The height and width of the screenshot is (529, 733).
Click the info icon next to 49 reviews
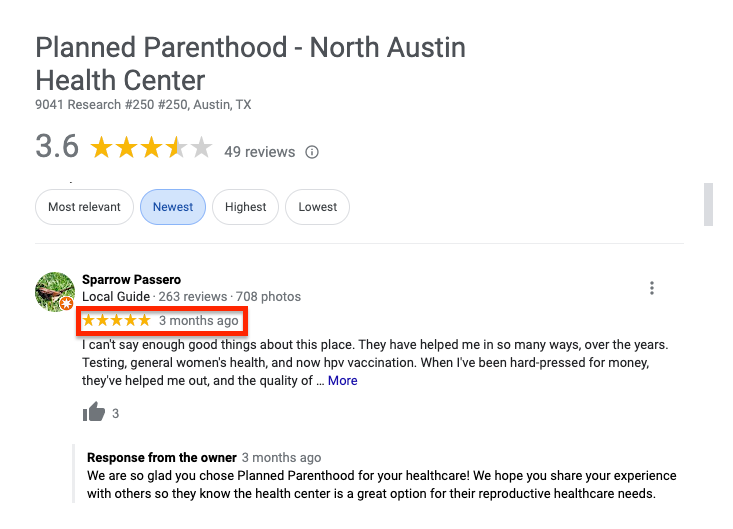tap(312, 152)
